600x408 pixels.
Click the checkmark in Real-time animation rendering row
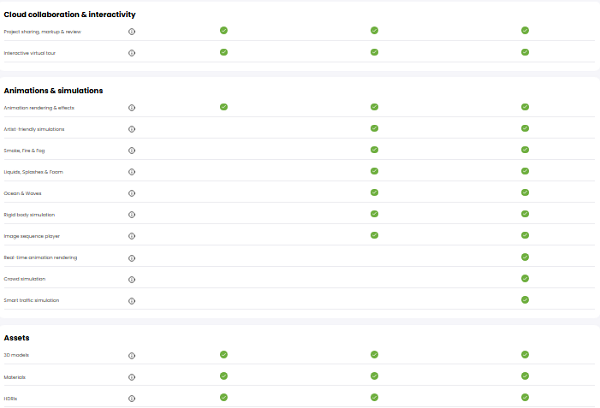[524, 257]
